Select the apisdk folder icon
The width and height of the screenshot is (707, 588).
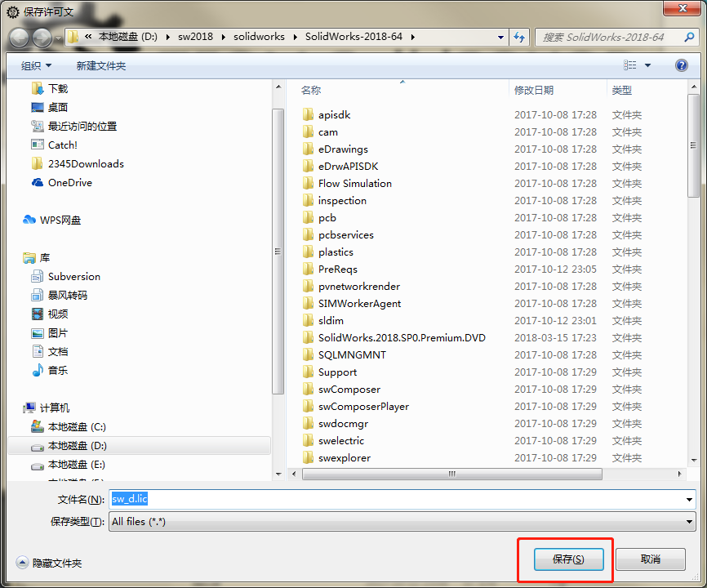click(308, 114)
